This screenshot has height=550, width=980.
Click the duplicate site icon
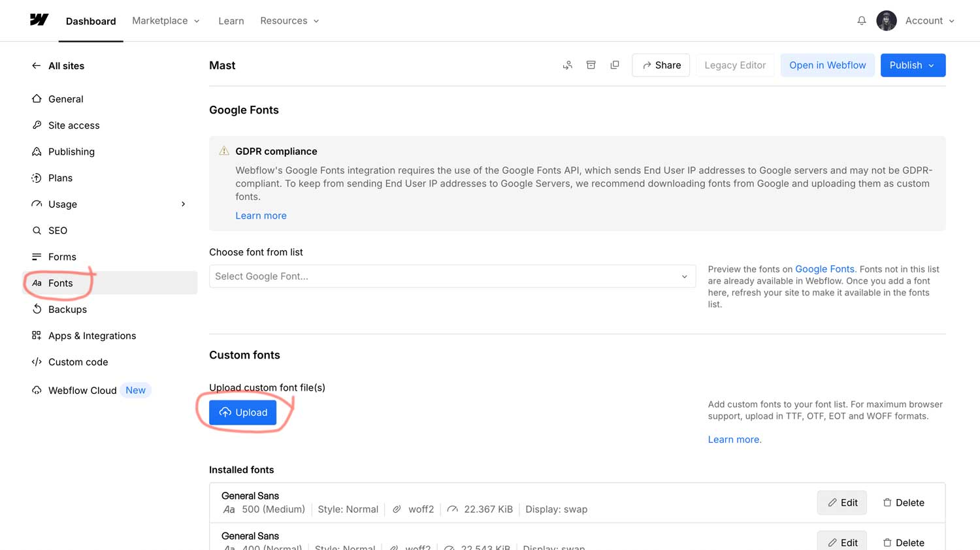click(x=615, y=65)
